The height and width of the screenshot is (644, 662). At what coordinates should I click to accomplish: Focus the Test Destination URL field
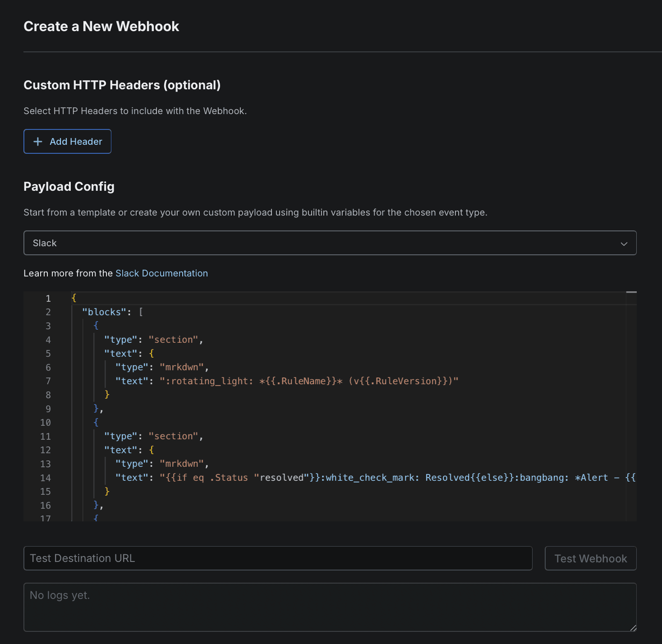(x=278, y=558)
